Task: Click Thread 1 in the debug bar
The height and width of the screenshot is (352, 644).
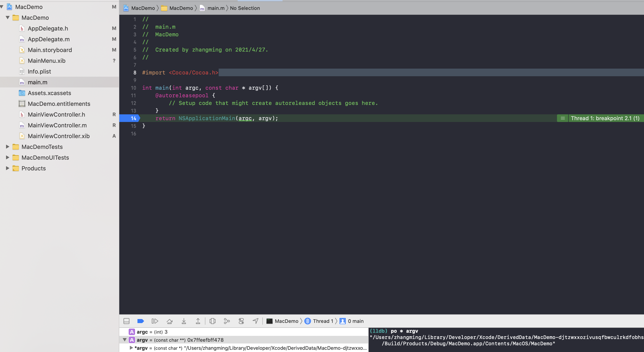Action: (x=323, y=321)
